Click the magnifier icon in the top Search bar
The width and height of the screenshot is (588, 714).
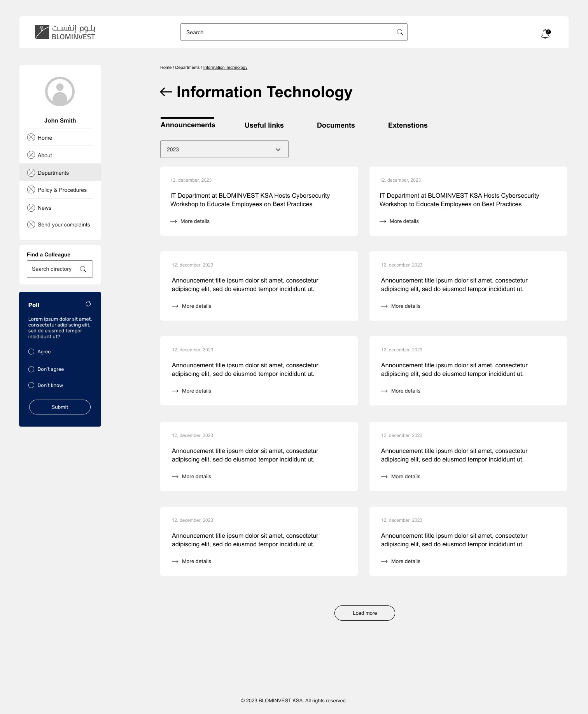400,32
